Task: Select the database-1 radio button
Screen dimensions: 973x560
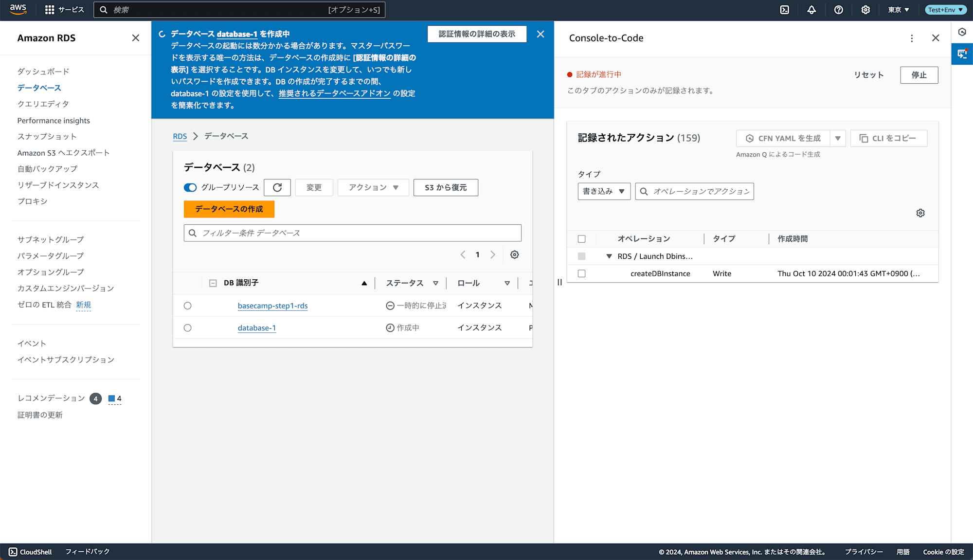Action: (x=187, y=328)
